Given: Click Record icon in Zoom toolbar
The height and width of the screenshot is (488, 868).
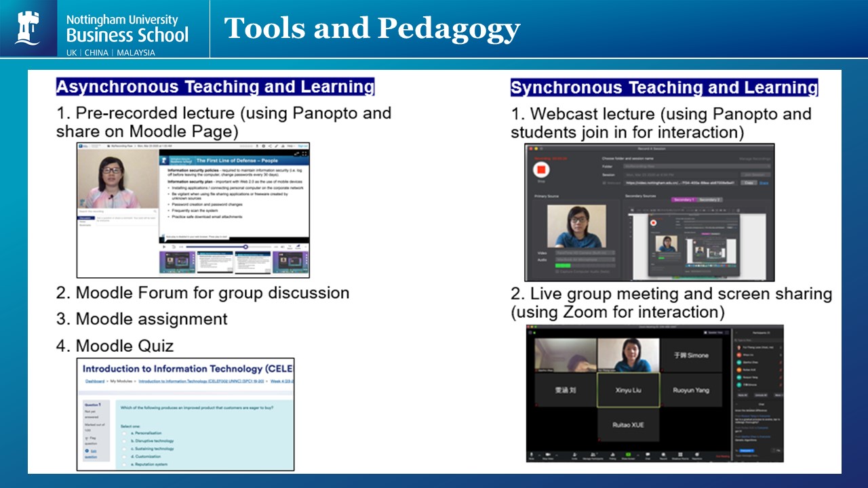Looking at the screenshot, I should point(663,454).
